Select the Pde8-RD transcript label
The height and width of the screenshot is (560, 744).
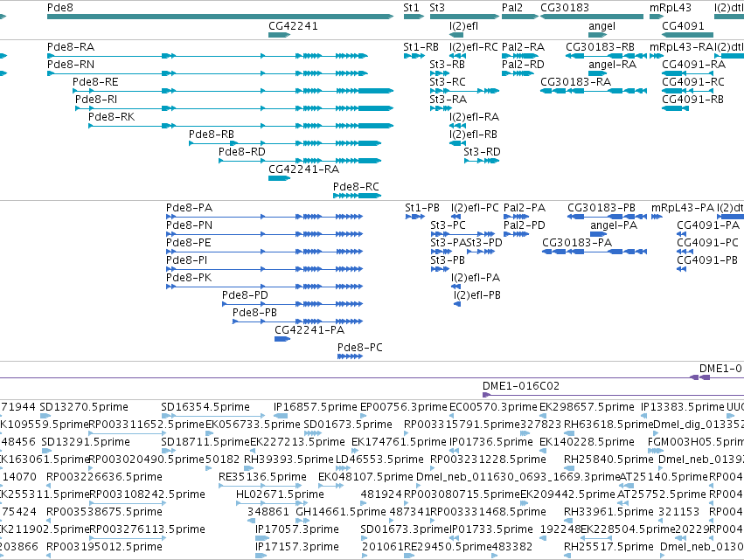pyautogui.click(x=242, y=152)
